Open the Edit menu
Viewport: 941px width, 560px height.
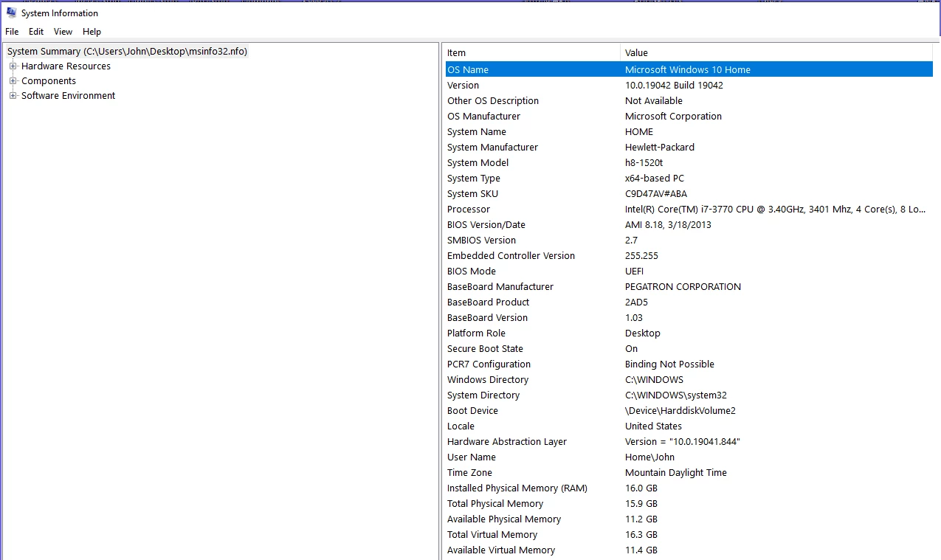pyautogui.click(x=36, y=32)
